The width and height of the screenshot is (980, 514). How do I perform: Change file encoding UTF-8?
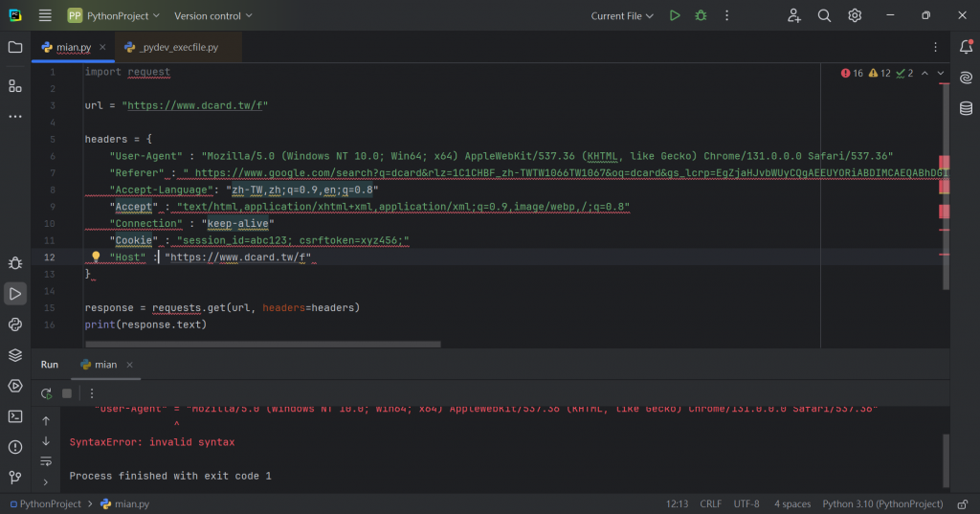pyautogui.click(x=746, y=504)
